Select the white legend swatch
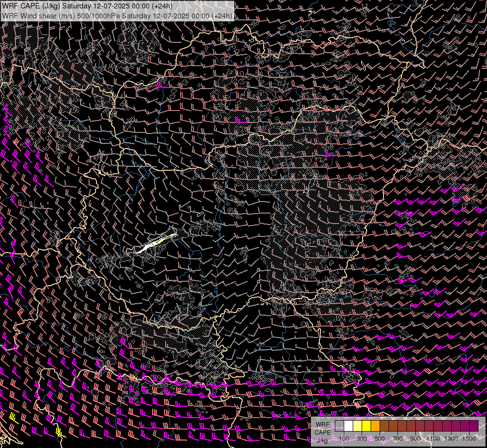This screenshot has width=487, height=448. tap(349, 426)
